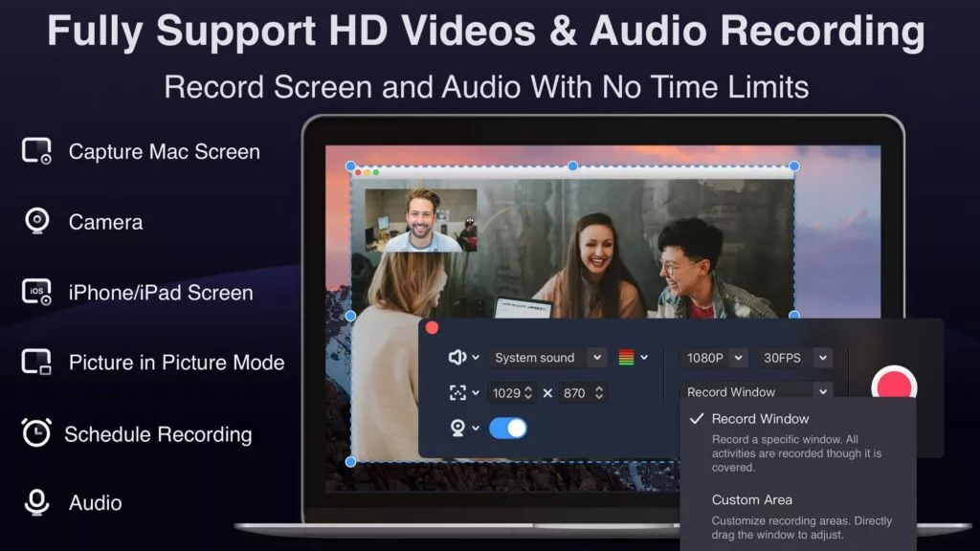
Task: Click the webcam picture-in-picture thumbnail
Action: (420, 220)
